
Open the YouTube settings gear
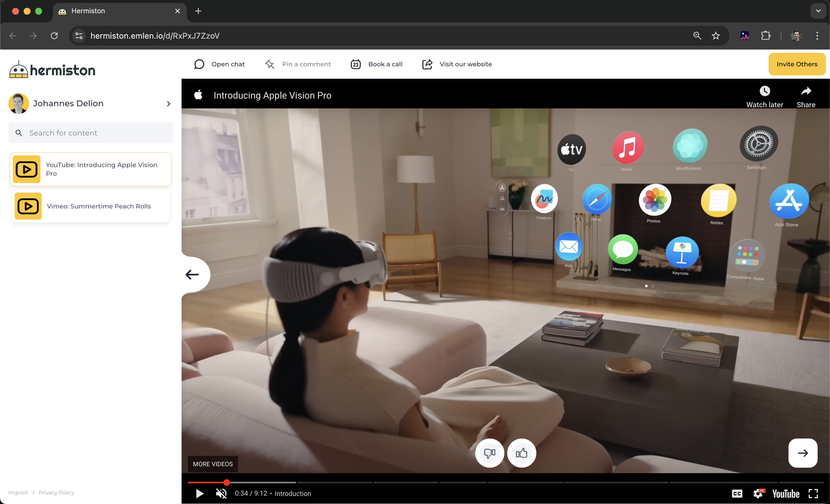(x=758, y=493)
